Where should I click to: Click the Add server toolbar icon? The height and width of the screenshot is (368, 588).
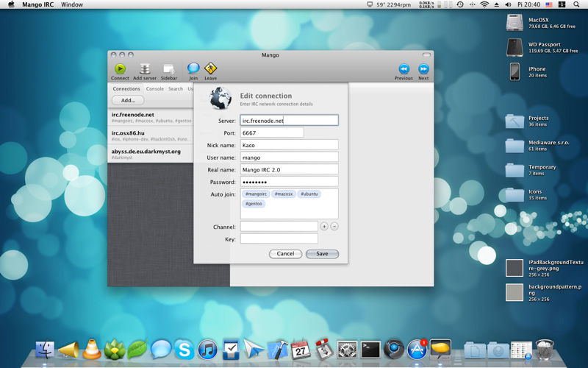(145, 68)
